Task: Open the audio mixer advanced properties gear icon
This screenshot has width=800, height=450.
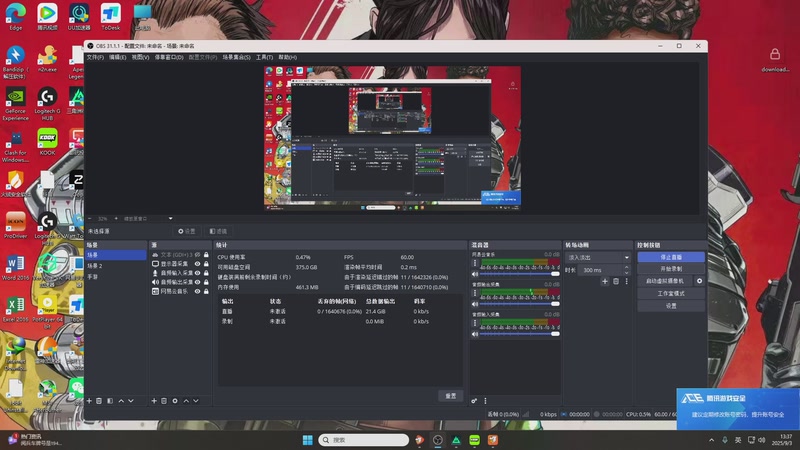Action: pos(474,401)
